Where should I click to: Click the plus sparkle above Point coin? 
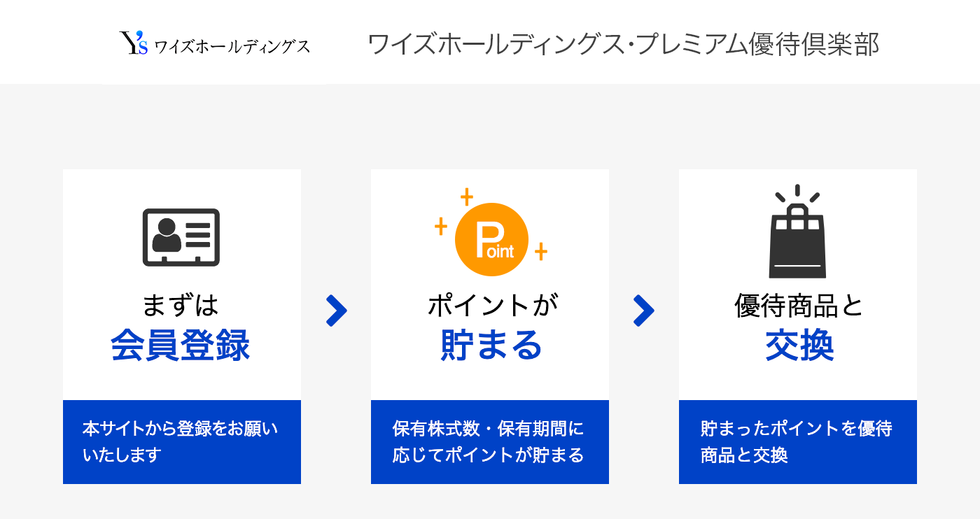[466, 197]
